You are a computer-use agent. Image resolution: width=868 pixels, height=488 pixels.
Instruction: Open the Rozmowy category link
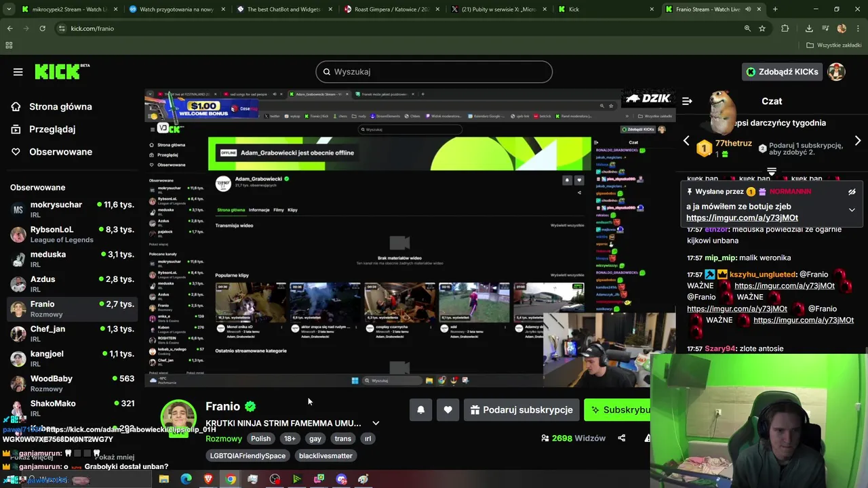[x=224, y=439]
